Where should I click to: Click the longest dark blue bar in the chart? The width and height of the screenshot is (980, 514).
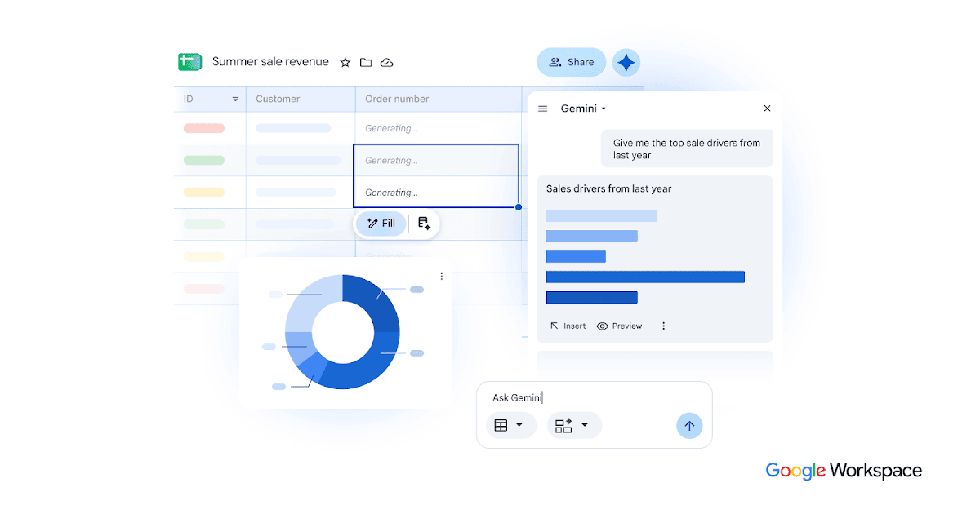click(x=645, y=277)
